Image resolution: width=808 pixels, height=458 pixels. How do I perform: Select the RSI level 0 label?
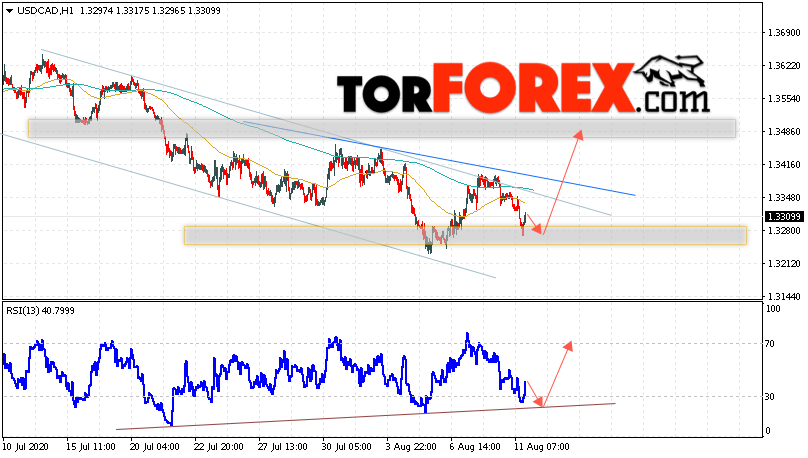pos(768,431)
